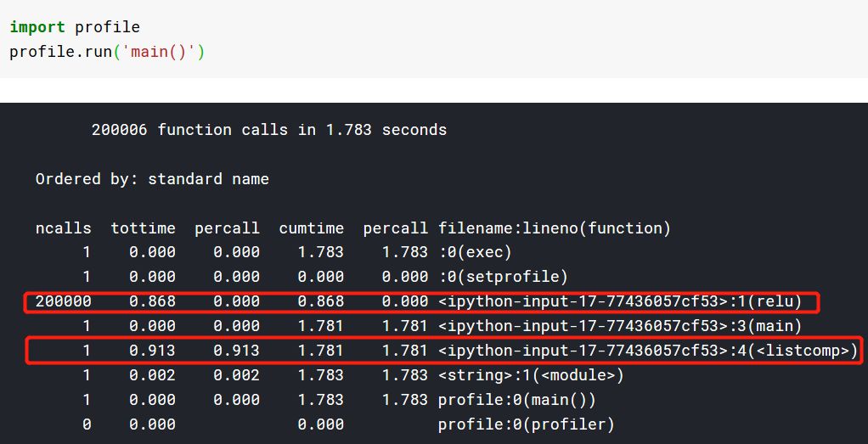Click the profile:0(main()) row entry
The width and height of the screenshot is (868, 444).
(517, 400)
